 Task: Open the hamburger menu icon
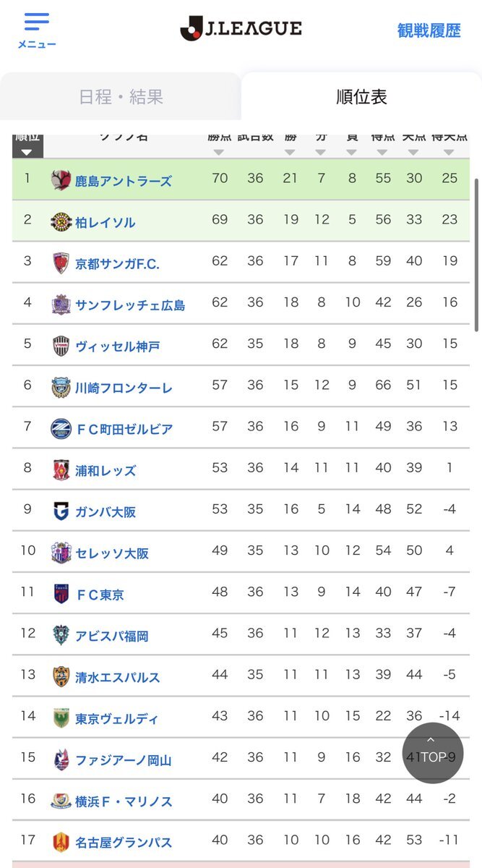36,22
